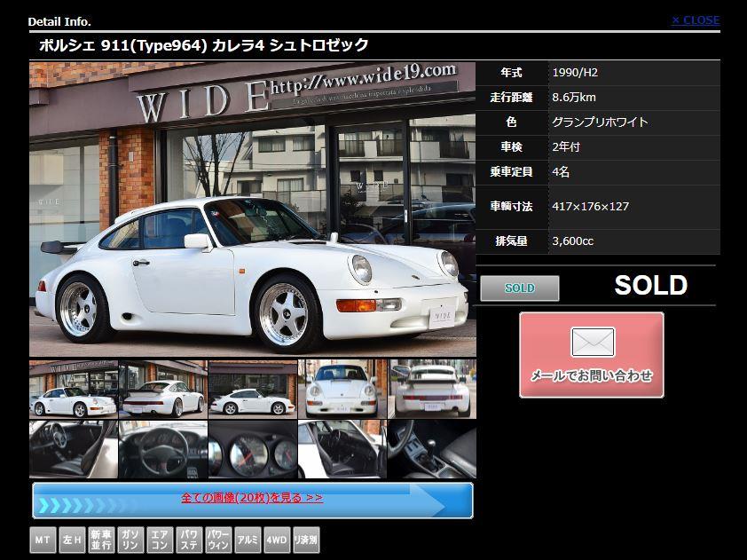The width and height of the screenshot is (747, 560).
Task: Select the gear shifter thumbnail
Action: click(x=432, y=449)
